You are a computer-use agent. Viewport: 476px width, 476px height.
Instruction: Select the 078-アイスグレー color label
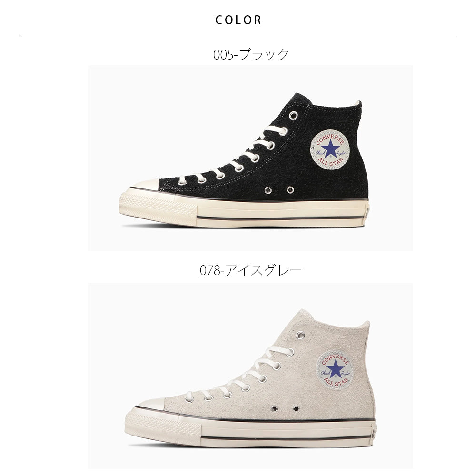coord(251,270)
